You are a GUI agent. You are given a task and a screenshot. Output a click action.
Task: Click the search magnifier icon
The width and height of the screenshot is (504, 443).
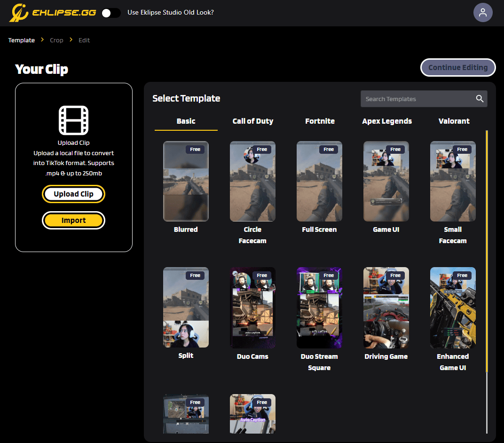click(x=480, y=99)
